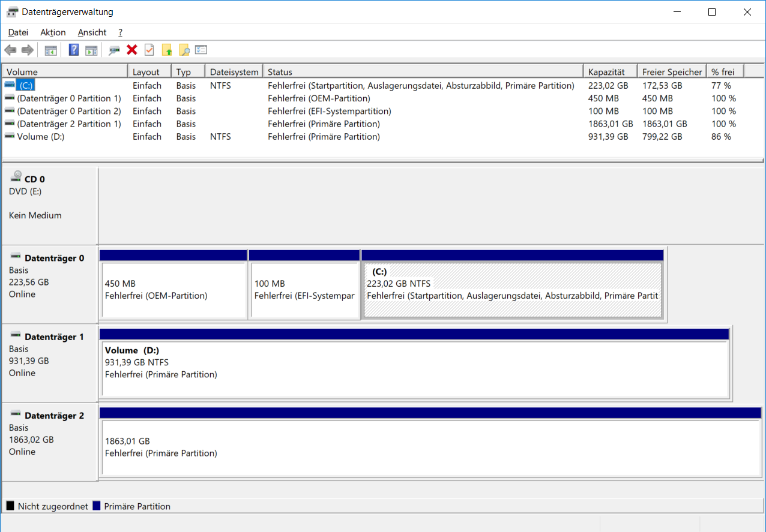Sort by the Status column header
Screen dimensions: 766x532
pyautogui.click(x=423, y=71)
